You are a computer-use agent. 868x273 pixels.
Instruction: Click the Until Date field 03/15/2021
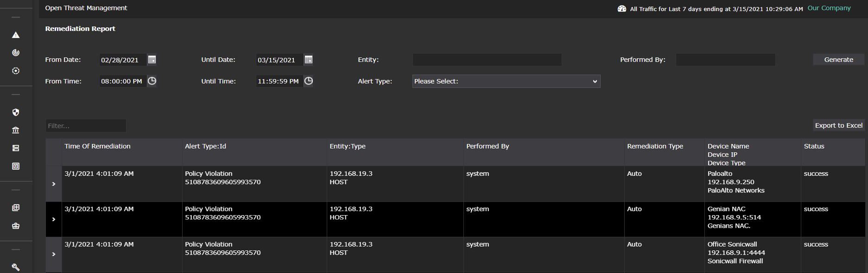point(279,60)
